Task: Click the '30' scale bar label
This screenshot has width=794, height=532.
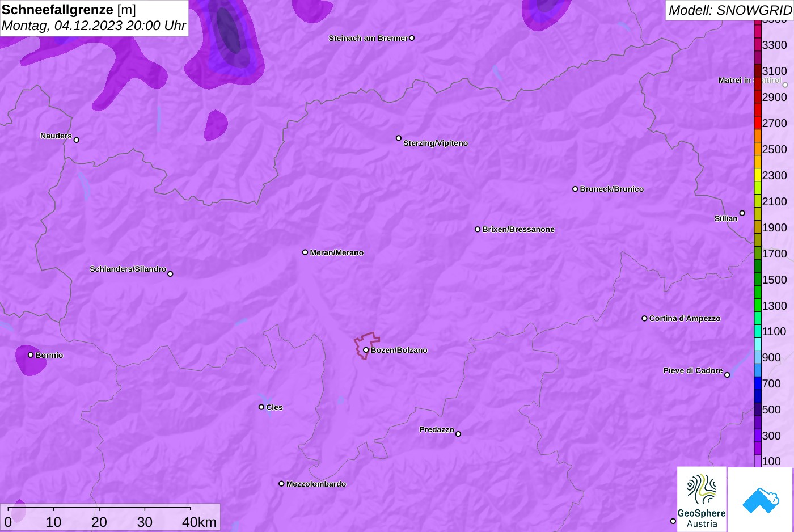Action: coord(145,522)
